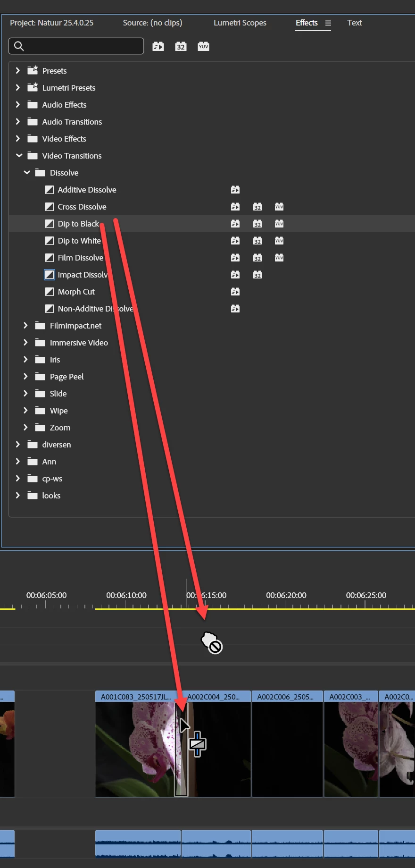
Task: Click the magnifying glass search icon
Action: tap(19, 46)
